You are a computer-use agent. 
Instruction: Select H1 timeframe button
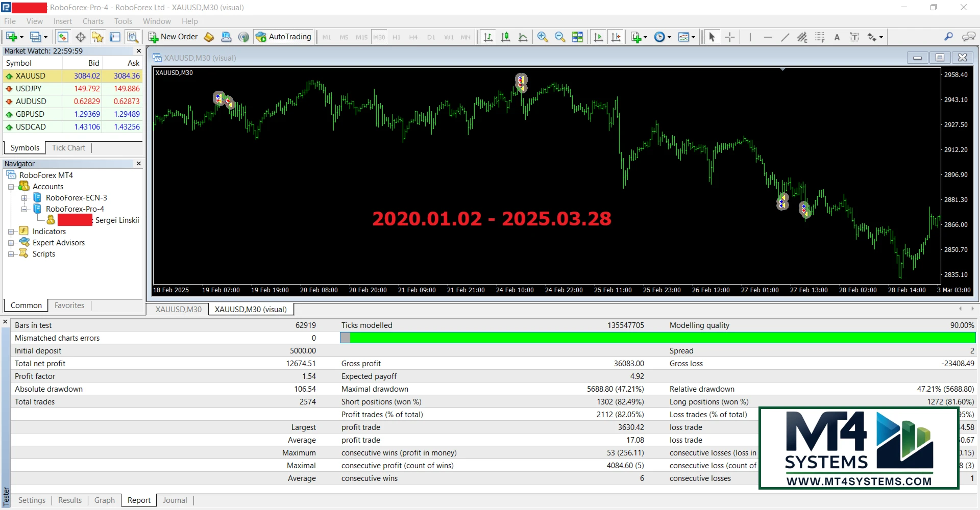396,37
